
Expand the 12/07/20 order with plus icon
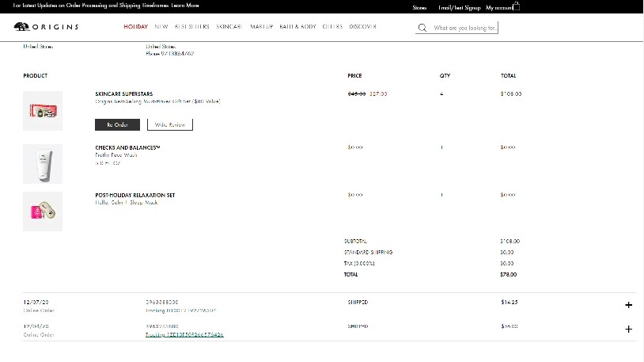click(628, 305)
